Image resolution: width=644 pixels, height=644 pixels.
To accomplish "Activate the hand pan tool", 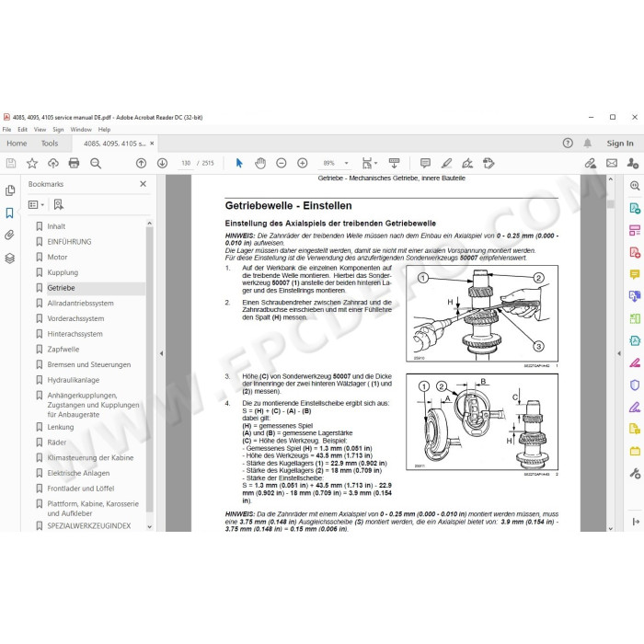I will (260, 163).
